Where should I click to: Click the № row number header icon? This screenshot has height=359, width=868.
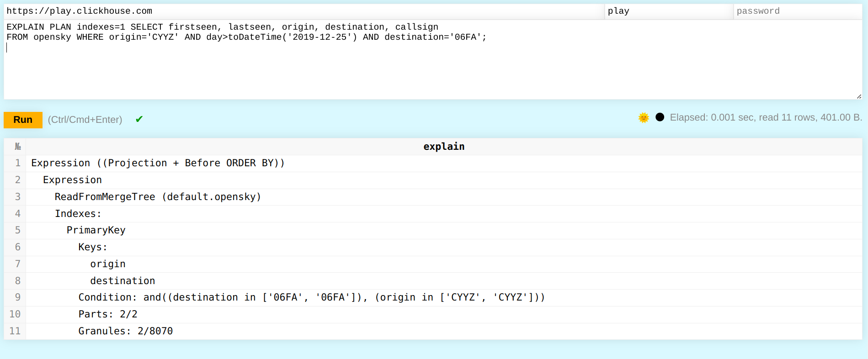pyautogui.click(x=18, y=147)
